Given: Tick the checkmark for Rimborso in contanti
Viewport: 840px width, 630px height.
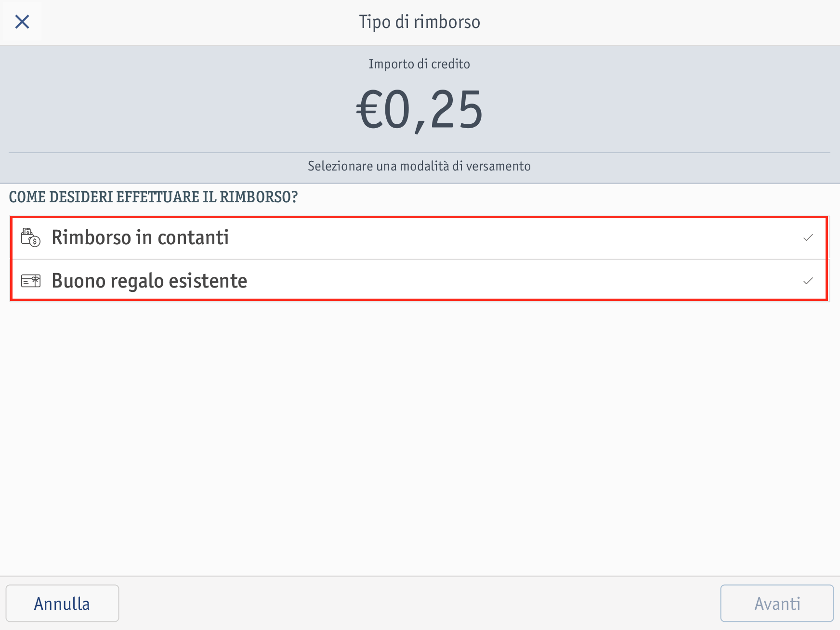Looking at the screenshot, I should [x=808, y=237].
